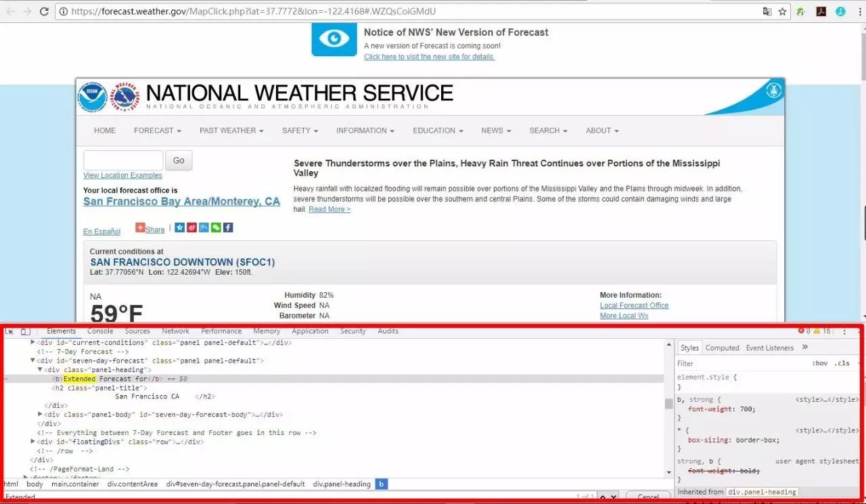
Task: Expand the current-conditions div node
Action: [x=33, y=343]
